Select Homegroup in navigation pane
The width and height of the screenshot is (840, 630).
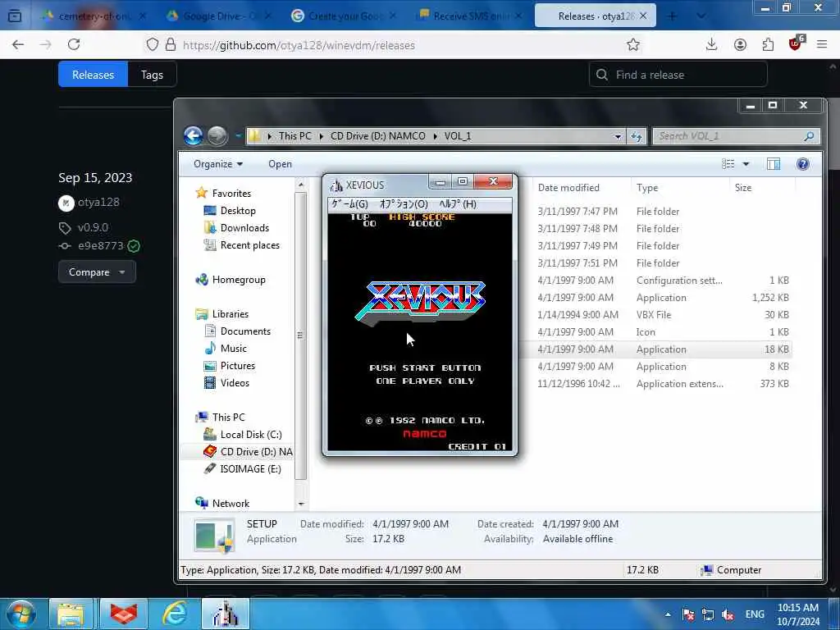(x=239, y=280)
